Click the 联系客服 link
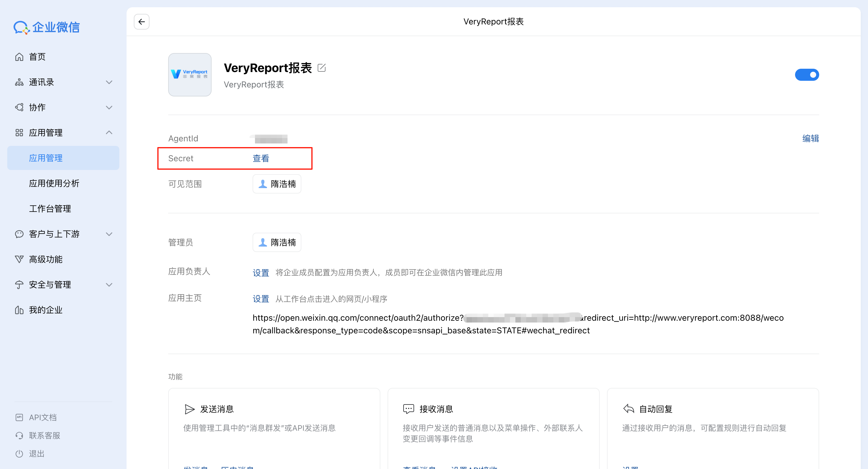Image resolution: width=868 pixels, height=469 pixels. click(45, 436)
